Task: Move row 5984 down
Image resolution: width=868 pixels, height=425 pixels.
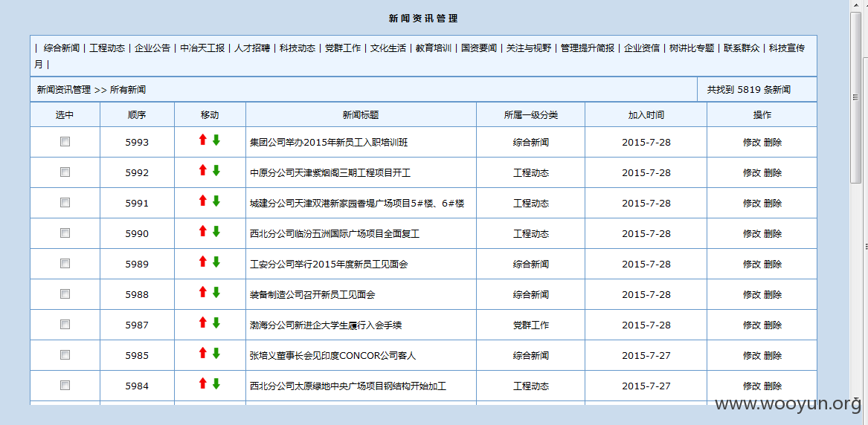Action: (216, 383)
